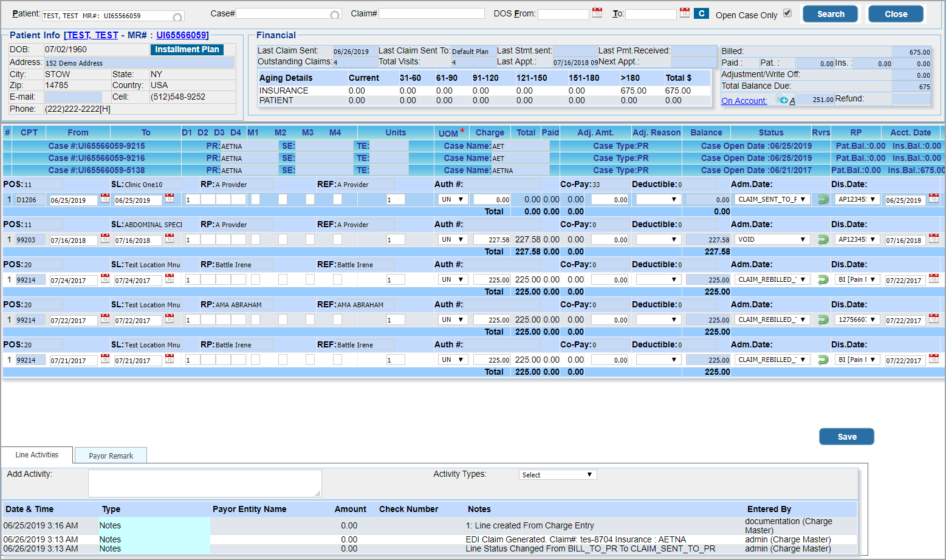Open the On Account link

[744, 101]
